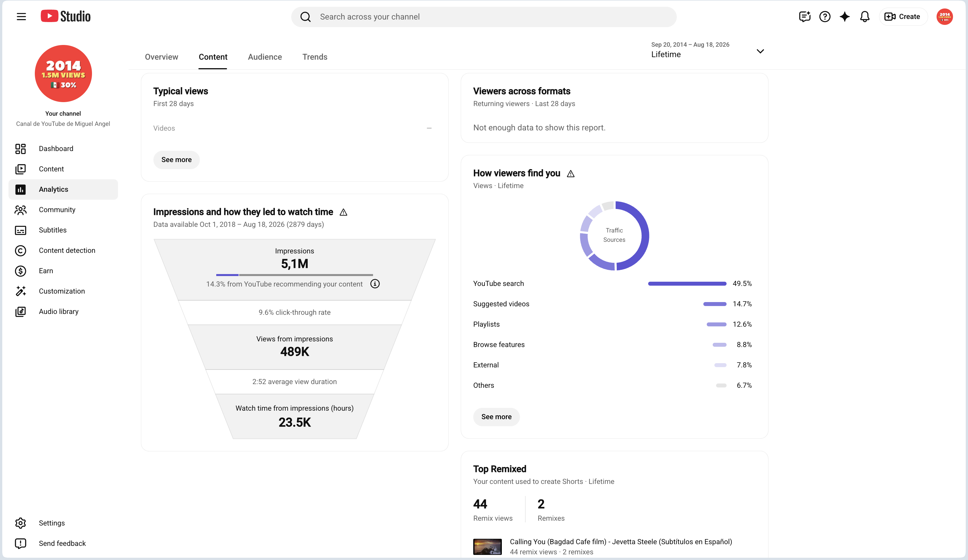Screen dimensions: 968x560
Task: Open the Customization wand icon
Action: [x=20, y=291]
